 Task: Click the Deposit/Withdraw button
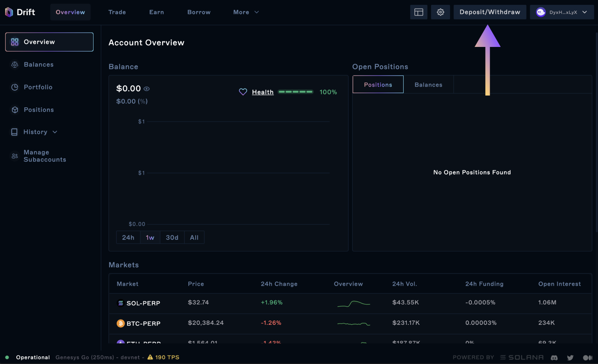click(490, 12)
